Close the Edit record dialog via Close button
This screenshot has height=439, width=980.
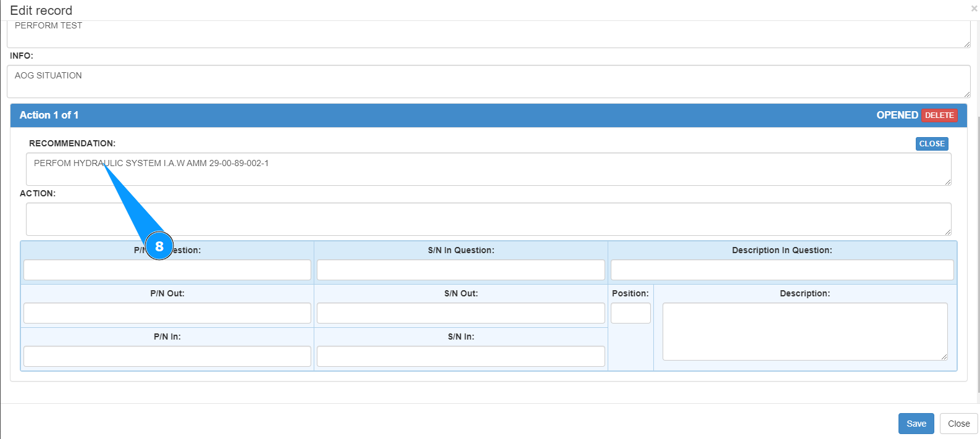click(958, 424)
